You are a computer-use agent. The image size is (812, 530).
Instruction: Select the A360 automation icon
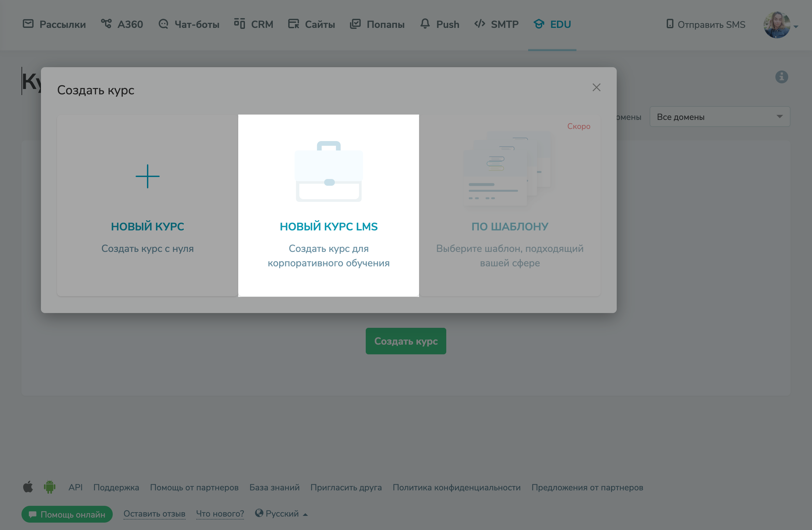click(x=106, y=23)
